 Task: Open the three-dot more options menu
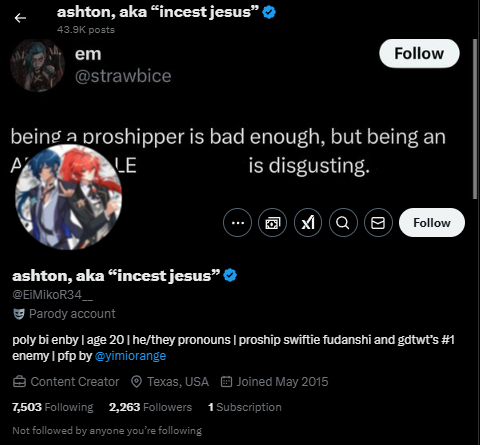(237, 223)
